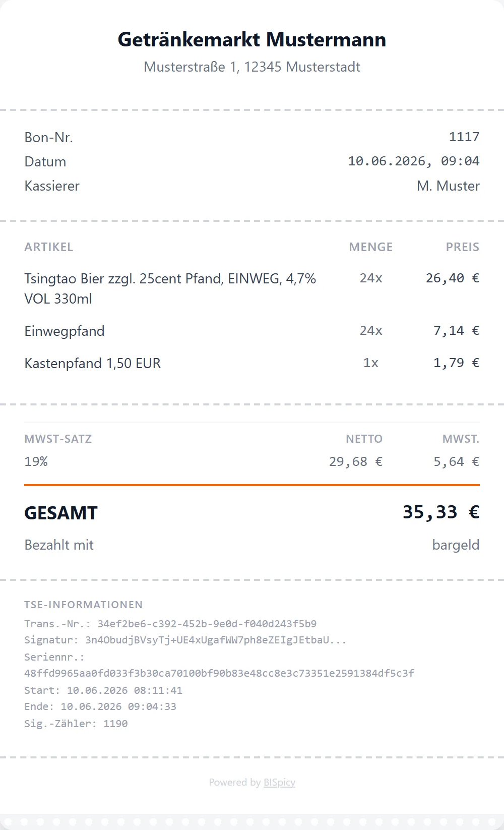Click the Getränkemarkt Mustermann heading
The image size is (504, 830).
pyautogui.click(x=252, y=39)
